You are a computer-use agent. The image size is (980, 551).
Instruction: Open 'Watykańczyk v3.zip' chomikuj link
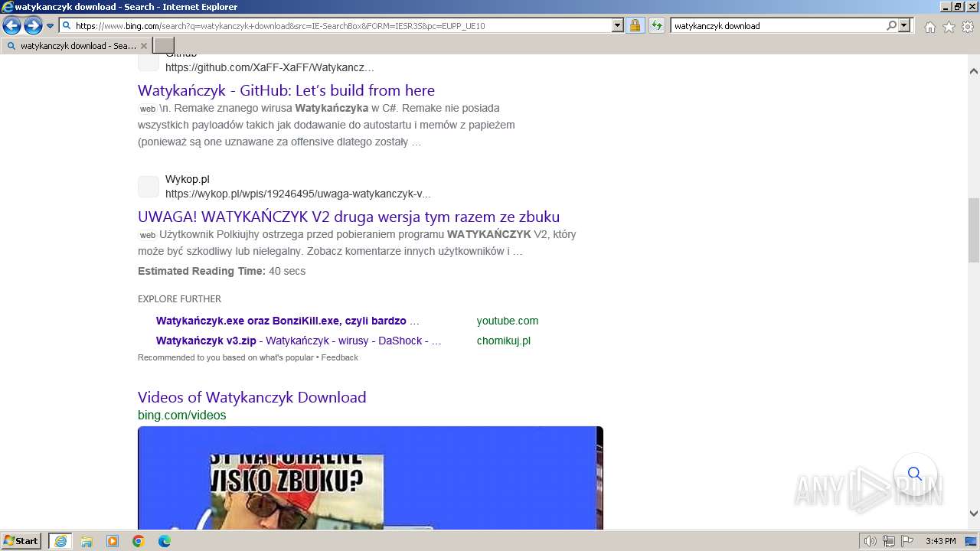[299, 341]
